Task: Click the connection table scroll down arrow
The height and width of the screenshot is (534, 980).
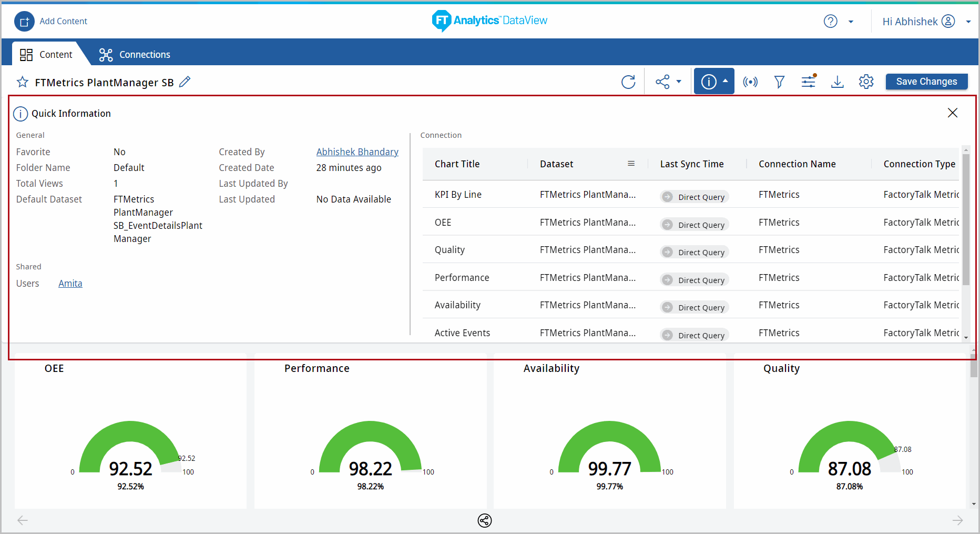Action: tap(966, 338)
